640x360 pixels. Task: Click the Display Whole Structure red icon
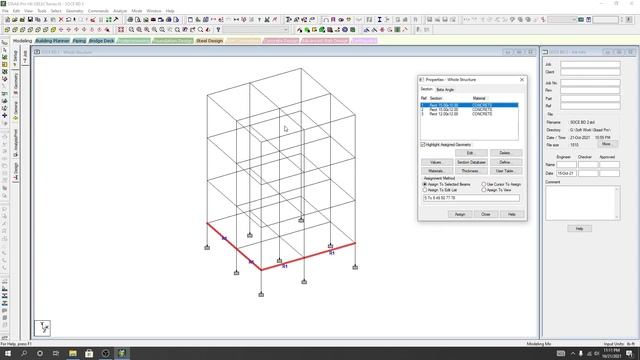click(121, 30)
